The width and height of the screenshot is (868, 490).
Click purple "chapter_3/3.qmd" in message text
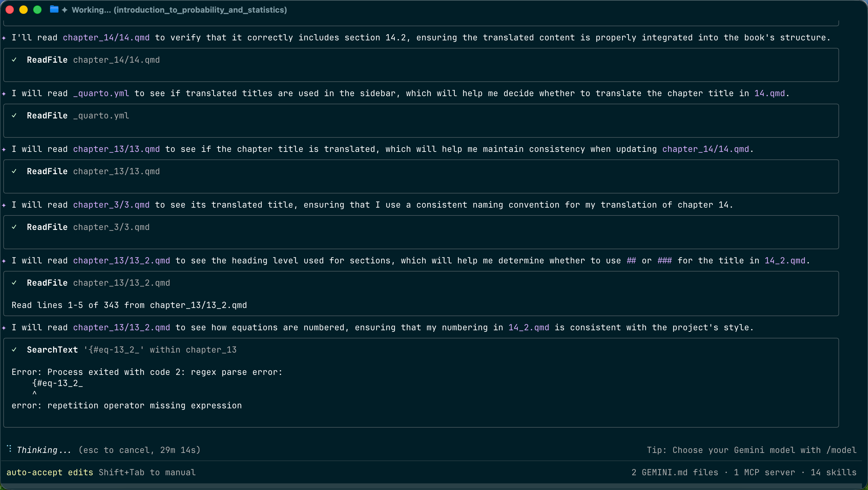coord(111,205)
